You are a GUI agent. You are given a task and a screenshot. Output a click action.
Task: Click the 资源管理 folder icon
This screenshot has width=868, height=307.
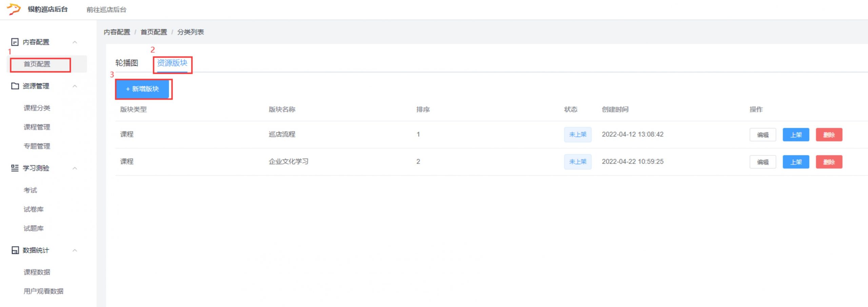[15, 86]
